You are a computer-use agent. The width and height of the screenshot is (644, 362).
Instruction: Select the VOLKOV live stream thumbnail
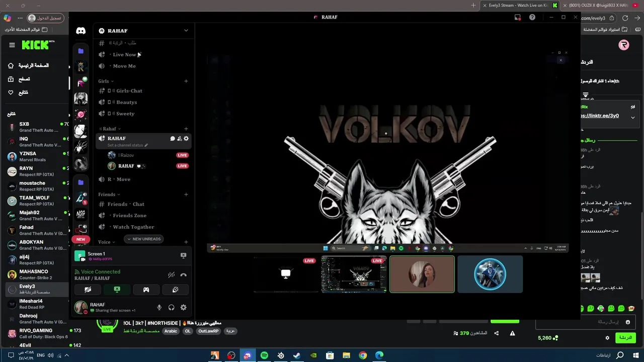[x=354, y=274]
